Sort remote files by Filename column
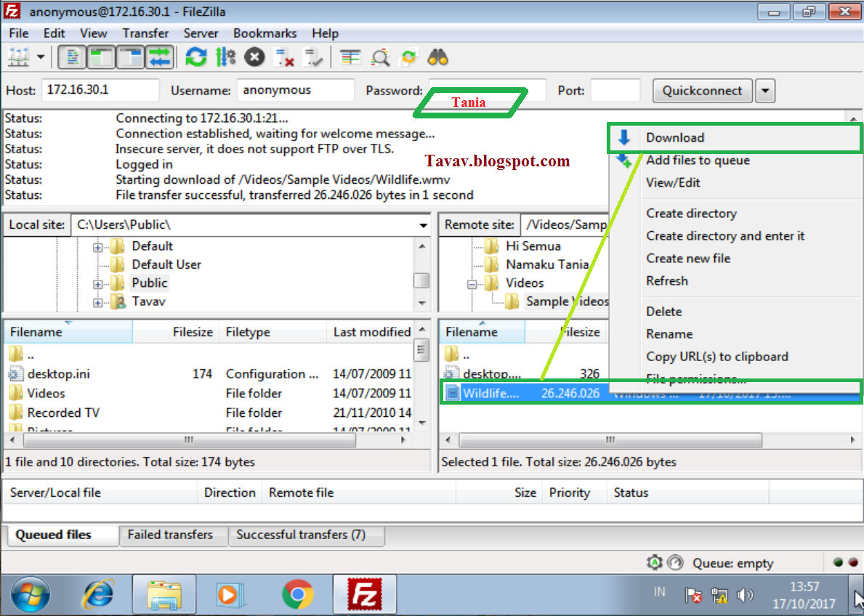 click(x=483, y=332)
